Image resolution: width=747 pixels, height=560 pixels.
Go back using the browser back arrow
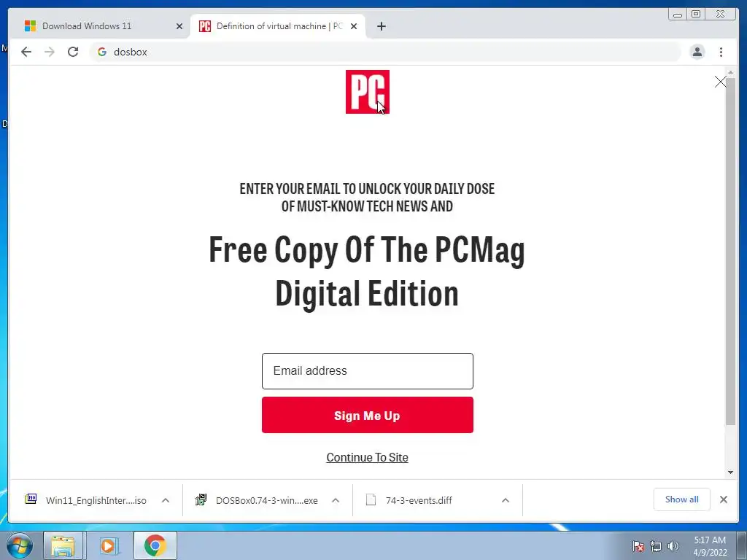[x=26, y=52]
